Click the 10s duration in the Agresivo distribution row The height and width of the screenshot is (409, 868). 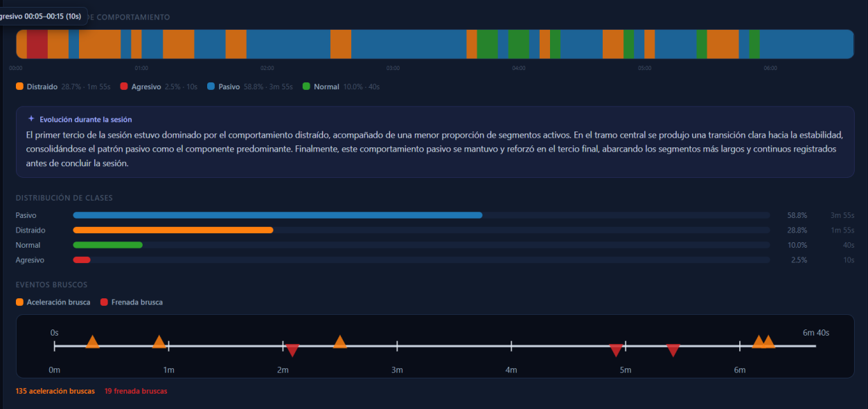[x=849, y=260]
